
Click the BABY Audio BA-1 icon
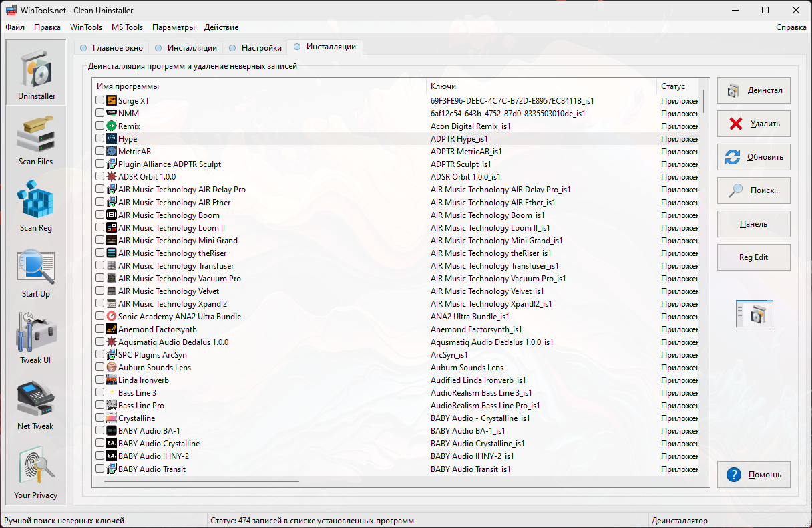click(x=112, y=430)
